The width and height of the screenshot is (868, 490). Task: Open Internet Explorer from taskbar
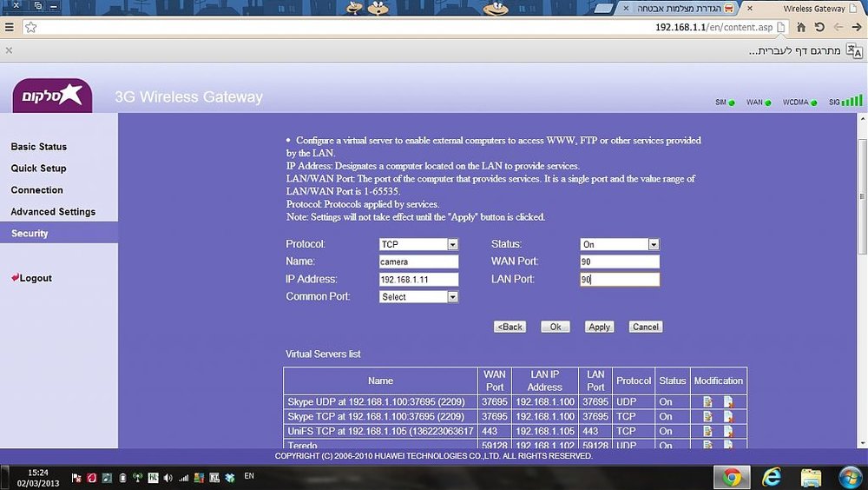pyautogui.click(x=772, y=477)
